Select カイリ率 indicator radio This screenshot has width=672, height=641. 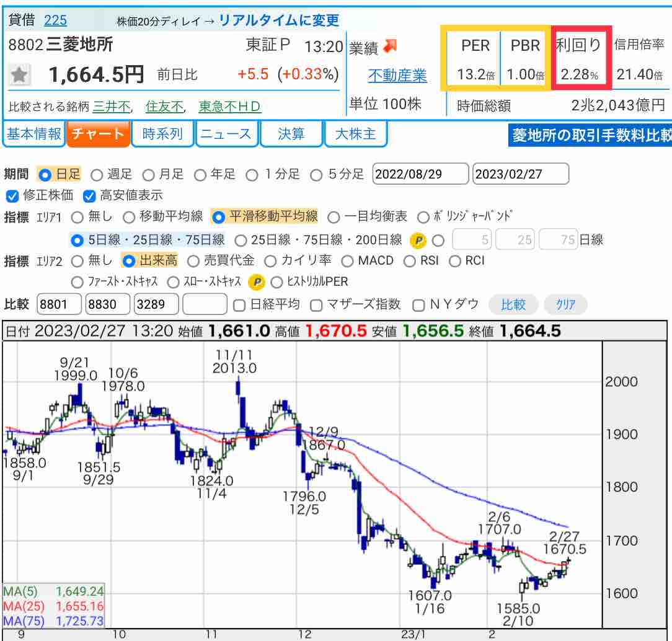pyautogui.click(x=270, y=262)
